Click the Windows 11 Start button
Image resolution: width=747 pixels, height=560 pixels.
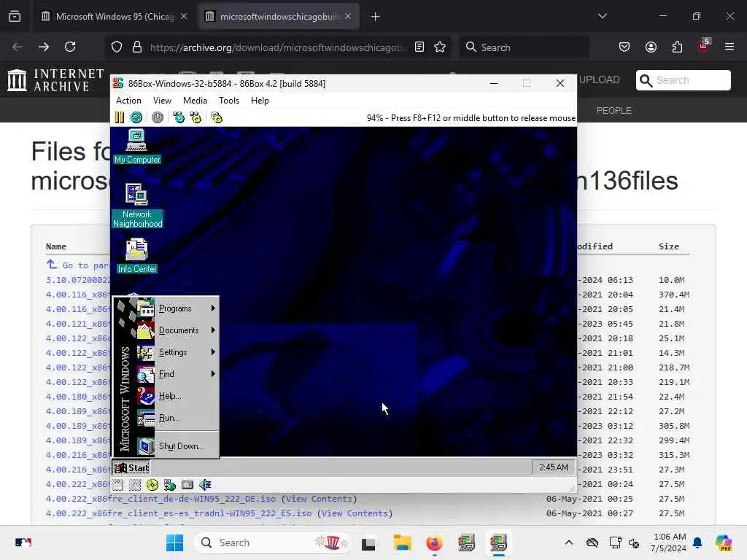click(x=175, y=542)
